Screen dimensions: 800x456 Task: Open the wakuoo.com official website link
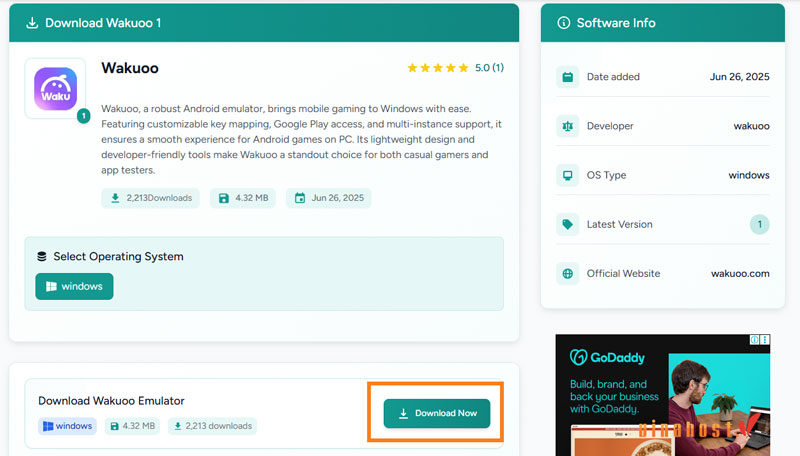[740, 273]
